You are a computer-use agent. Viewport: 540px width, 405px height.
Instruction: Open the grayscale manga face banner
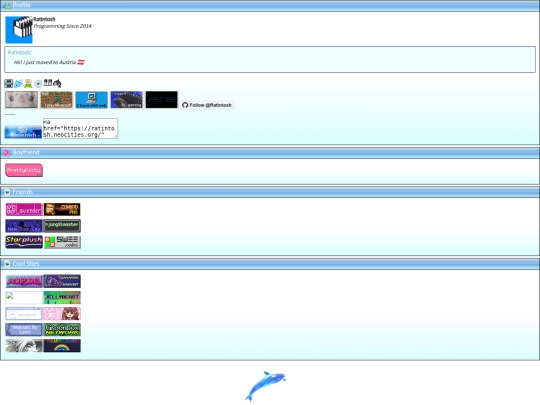(24, 346)
